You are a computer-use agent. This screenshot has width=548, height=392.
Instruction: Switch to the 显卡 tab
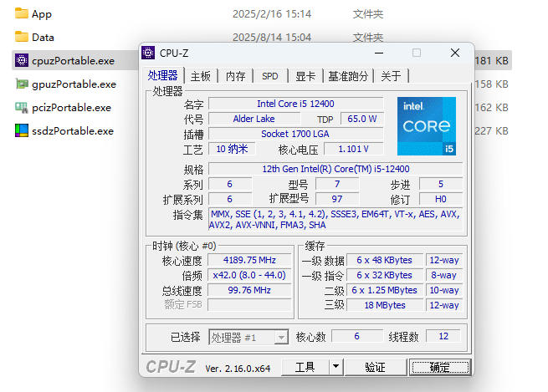[x=305, y=76]
